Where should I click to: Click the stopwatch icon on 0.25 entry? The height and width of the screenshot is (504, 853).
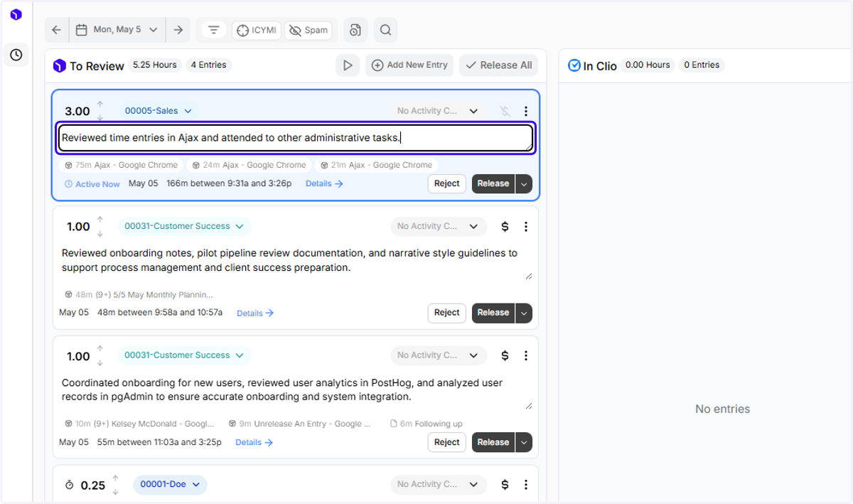click(70, 485)
